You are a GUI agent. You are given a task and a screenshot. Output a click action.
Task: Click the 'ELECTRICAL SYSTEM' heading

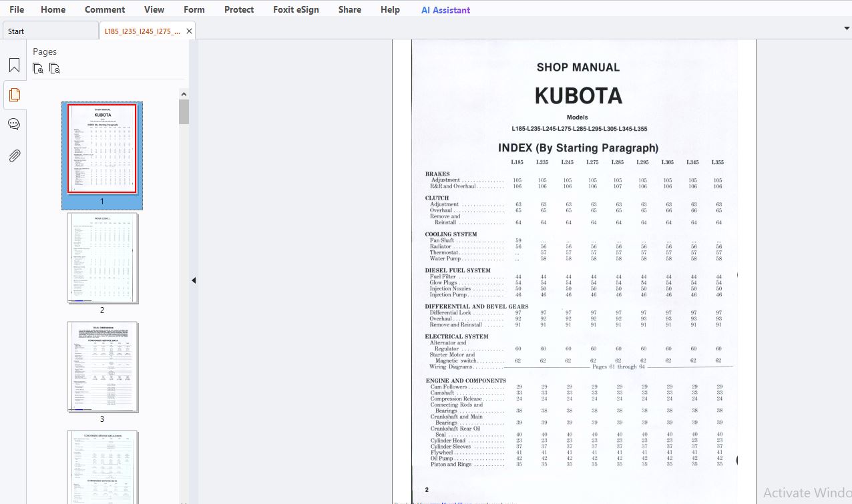point(457,336)
